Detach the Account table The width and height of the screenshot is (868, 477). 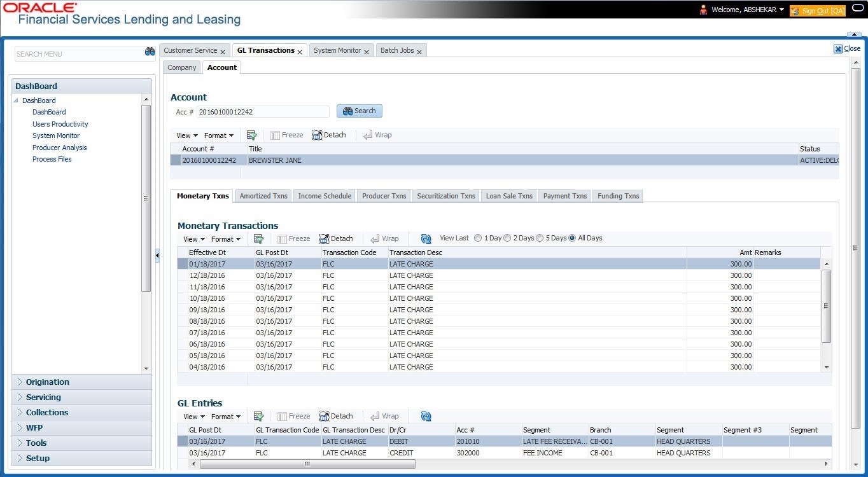click(329, 135)
